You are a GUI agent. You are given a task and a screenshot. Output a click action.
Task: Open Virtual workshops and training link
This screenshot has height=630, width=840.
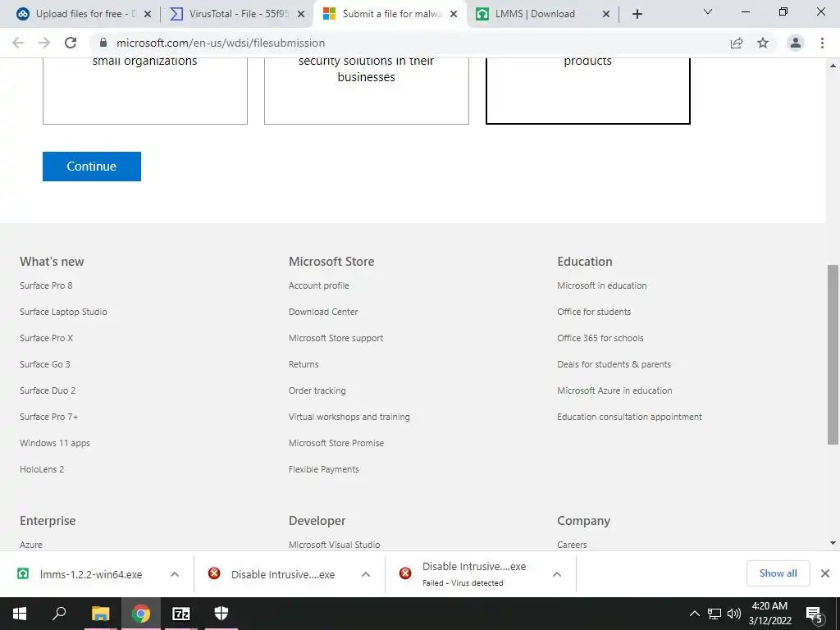click(x=349, y=417)
